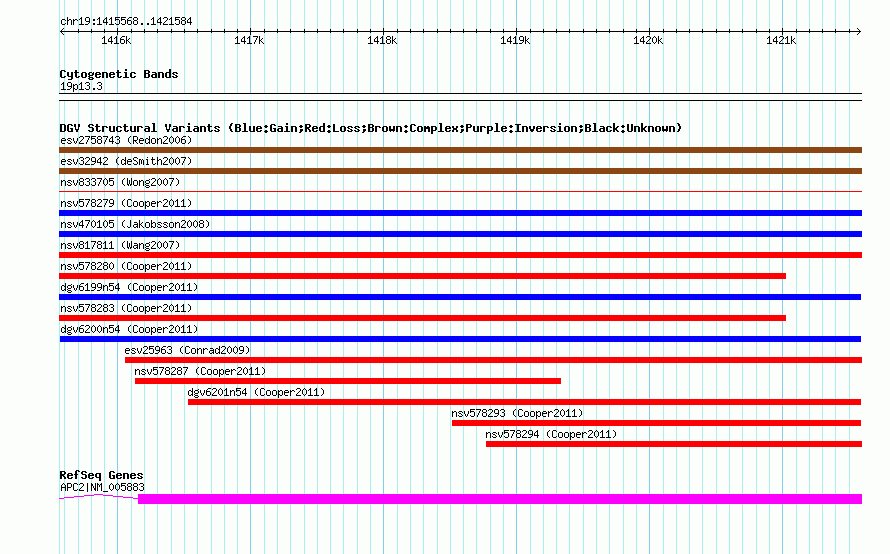Click the 1416k ruler marker
Image resolution: width=890 pixels, height=554 pixels.
click(x=116, y=40)
